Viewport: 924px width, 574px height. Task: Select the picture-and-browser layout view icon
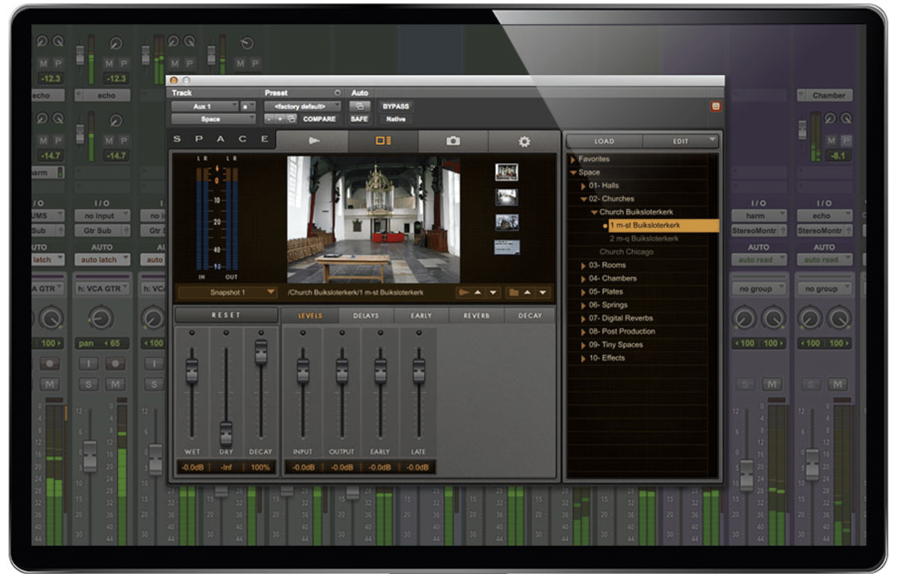(383, 141)
